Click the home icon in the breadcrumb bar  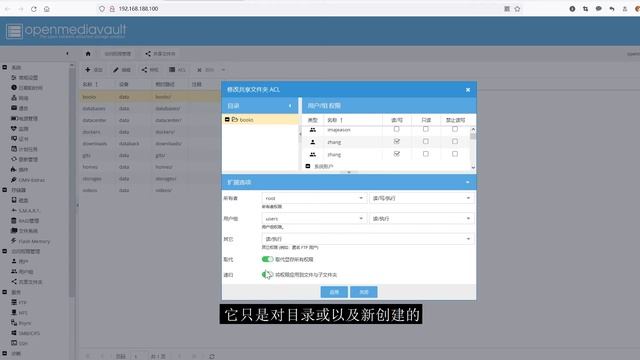(x=88, y=53)
